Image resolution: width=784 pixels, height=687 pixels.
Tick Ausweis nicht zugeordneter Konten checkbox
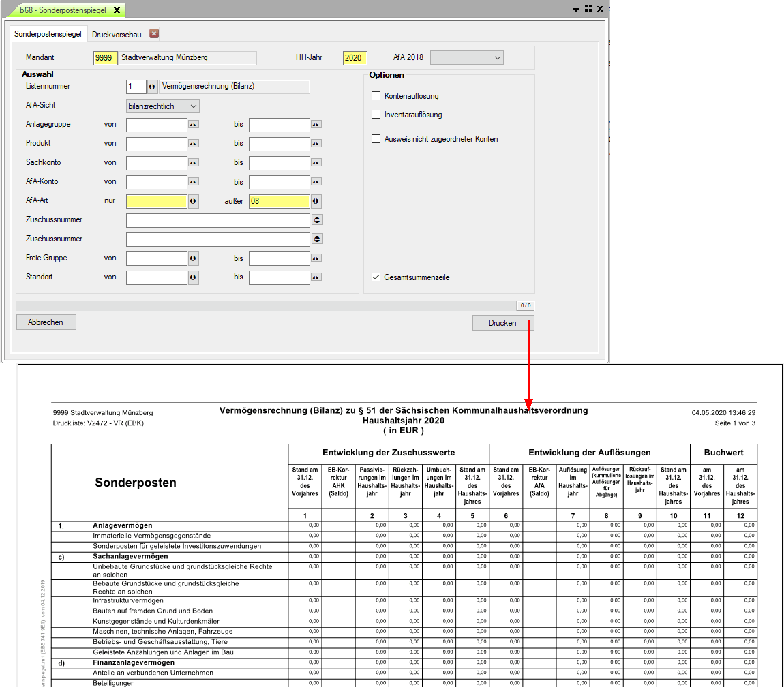pos(376,139)
